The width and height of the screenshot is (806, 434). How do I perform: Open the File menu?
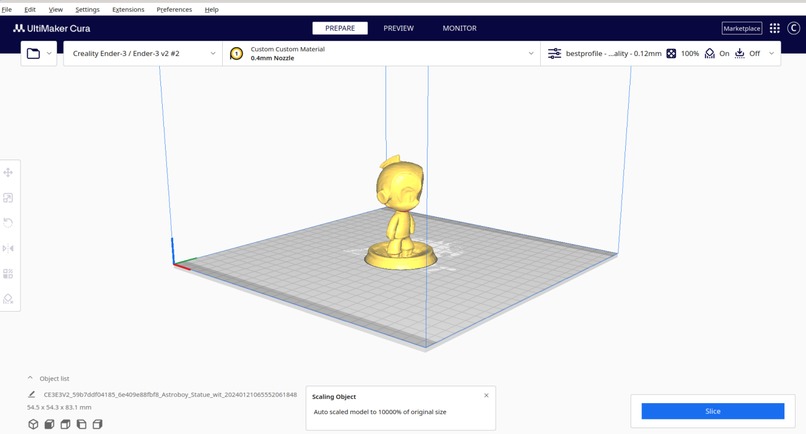(x=7, y=9)
